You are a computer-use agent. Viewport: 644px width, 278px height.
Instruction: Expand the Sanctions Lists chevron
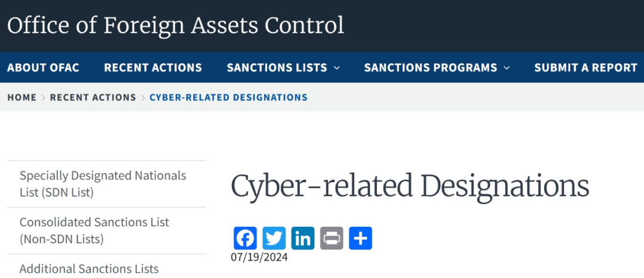coord(337,68)
